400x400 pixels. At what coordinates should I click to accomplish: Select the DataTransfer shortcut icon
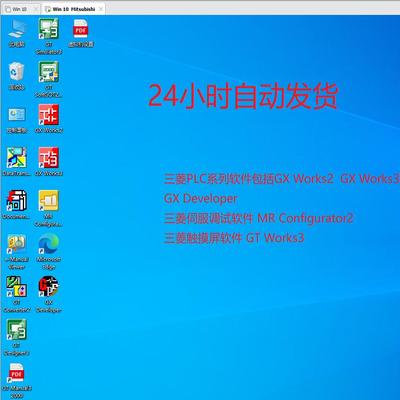pos(17,162)
